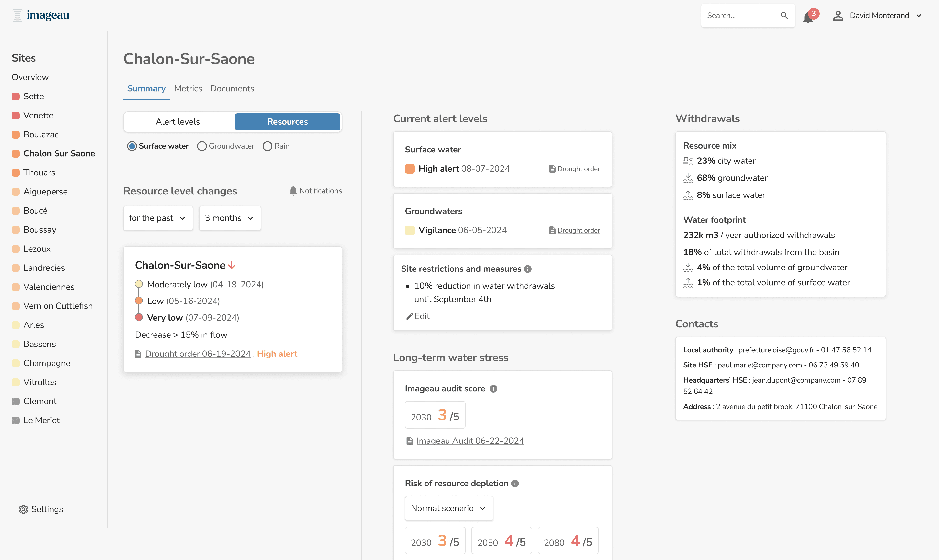This screenshot has height=560, width=939.
Task: Switch to the Alert levels view
Action: pyautogui.click(x=178, y=121)
